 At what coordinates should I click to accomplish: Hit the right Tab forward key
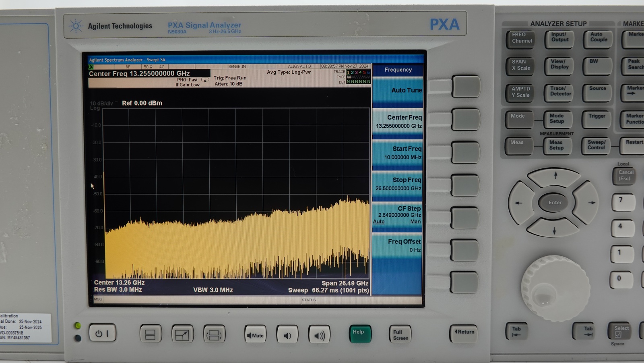coord(584,331)
